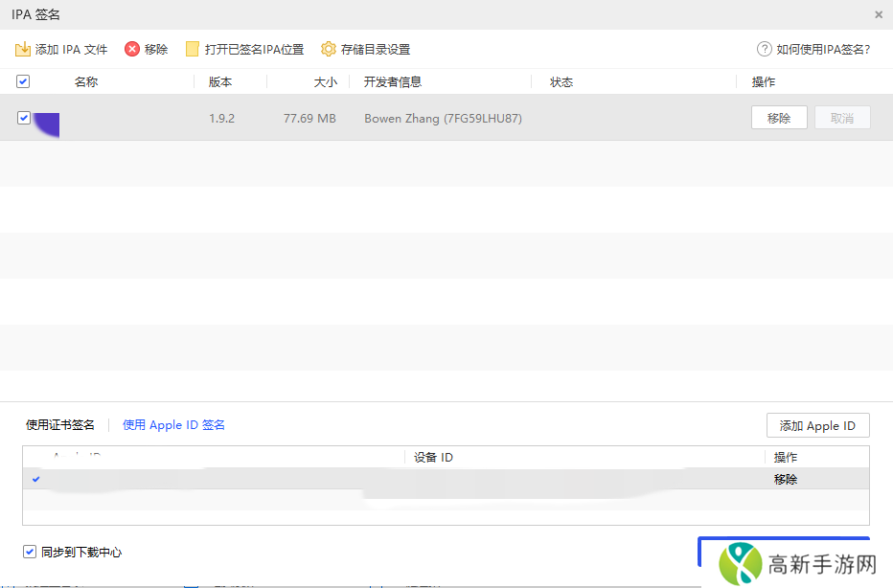Toggle the Apple ID row checkbox
Image resolution: width=893 pixels, height=588 pixels.
(35, 479)
